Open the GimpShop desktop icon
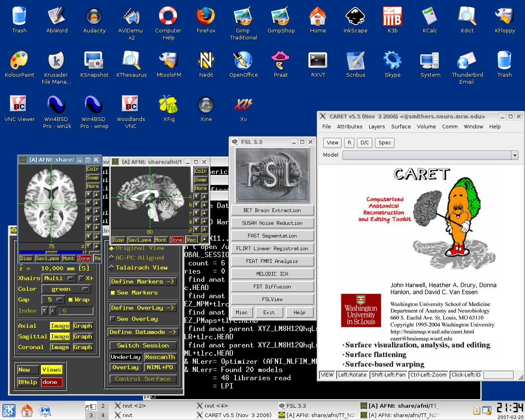Viewport: 525px width, 420px height. [281, 20]
